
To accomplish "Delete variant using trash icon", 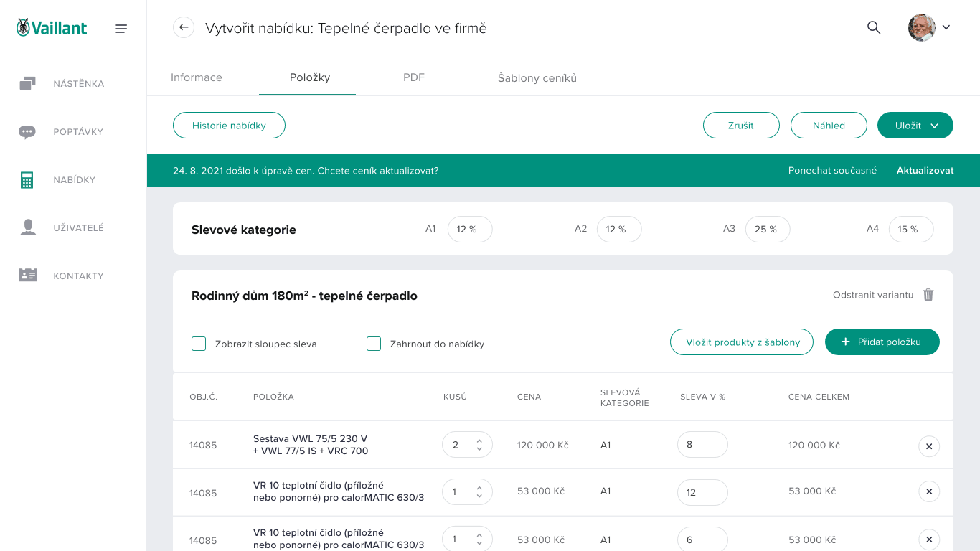I will [x=928, y=295].
